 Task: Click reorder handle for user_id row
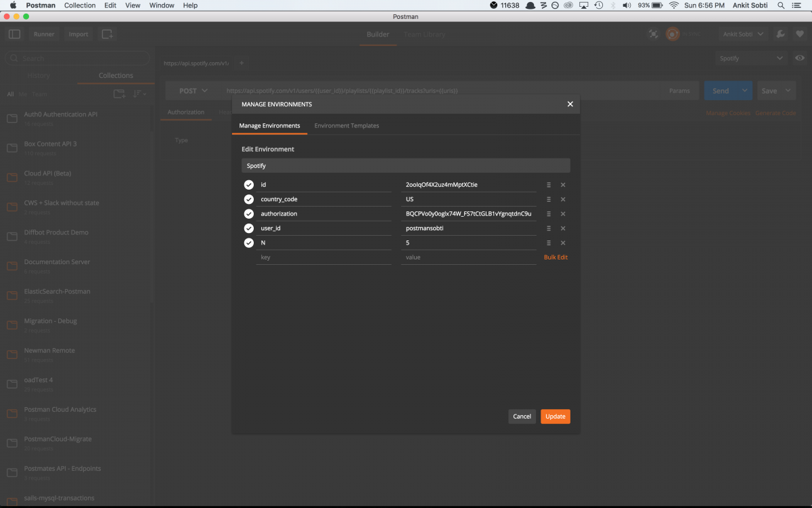click(549, 228)
